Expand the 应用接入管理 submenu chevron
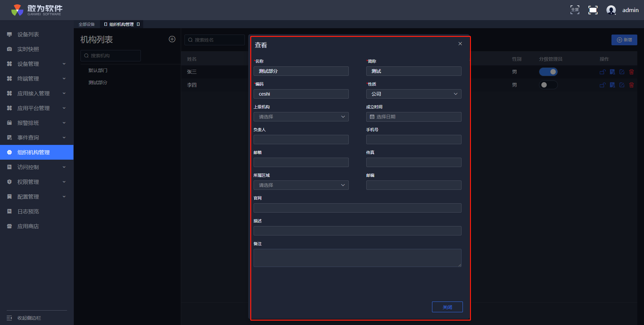Screen dimensions: 644x325 (x=64, y=93)
